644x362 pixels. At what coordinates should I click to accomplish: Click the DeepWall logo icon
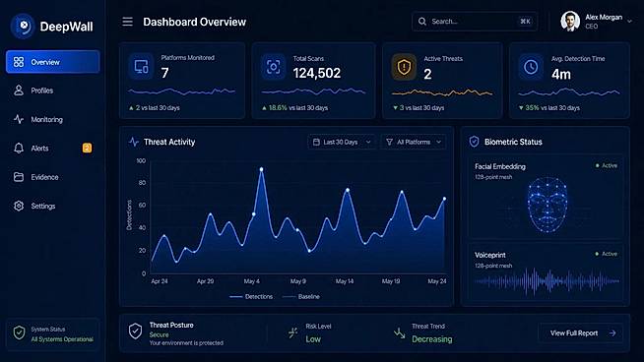[23, 26]
